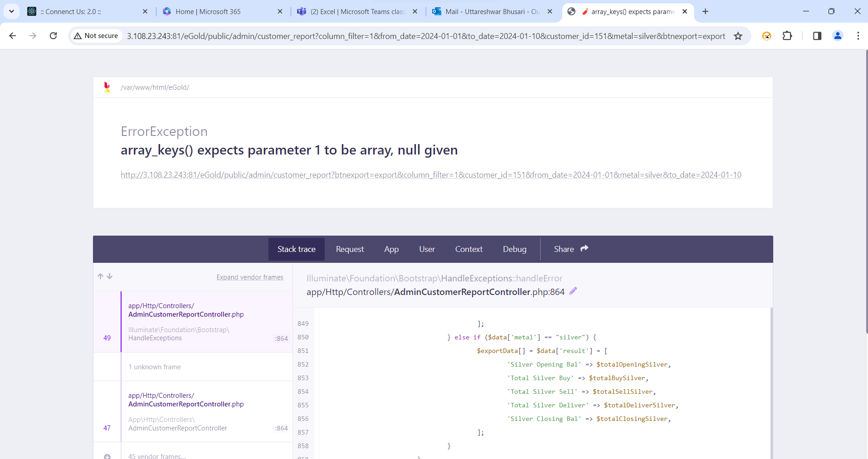The width and height of the screenshot is (868, 459).
Task: Close the Connenct Us: 2.0 tab
Action: (x=145, y=11)
